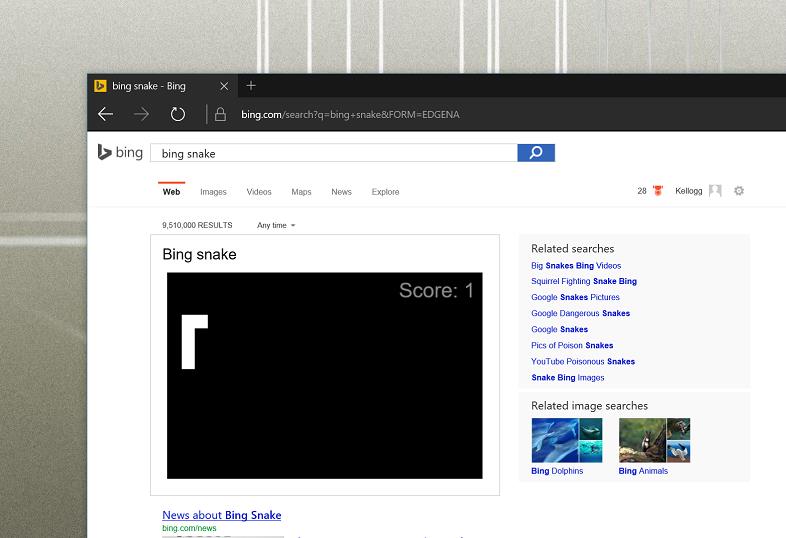The image size is (786, 538).
Task: Open Google Dangerous Snakes link
Action: coord(580,313)
